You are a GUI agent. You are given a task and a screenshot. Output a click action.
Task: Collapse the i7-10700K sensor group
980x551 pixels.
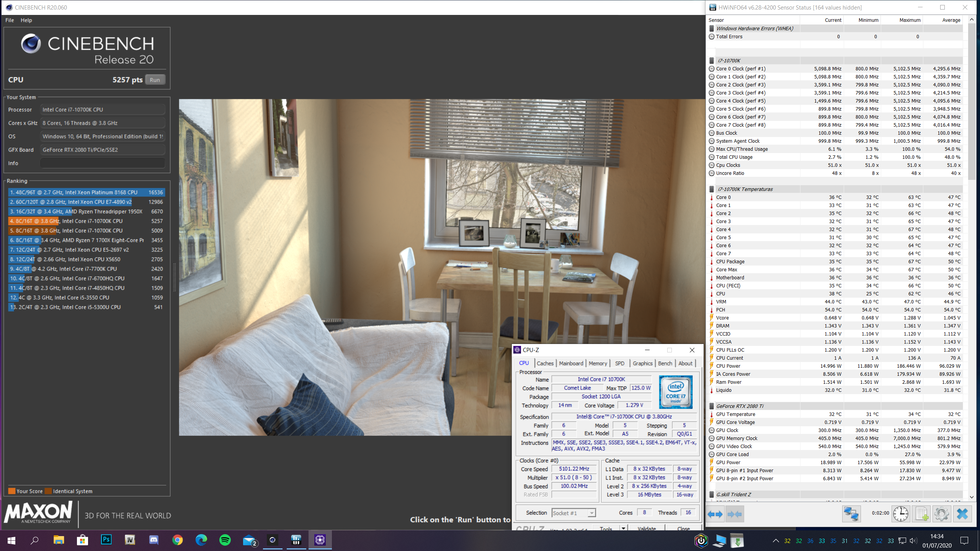712,60
